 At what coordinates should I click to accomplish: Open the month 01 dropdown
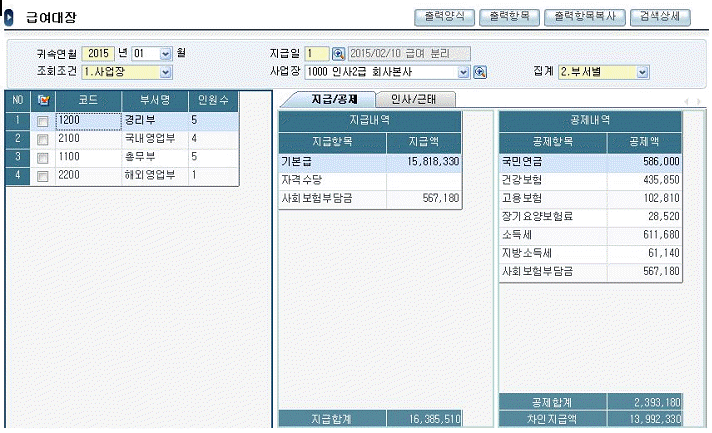(x=166, y=53)
